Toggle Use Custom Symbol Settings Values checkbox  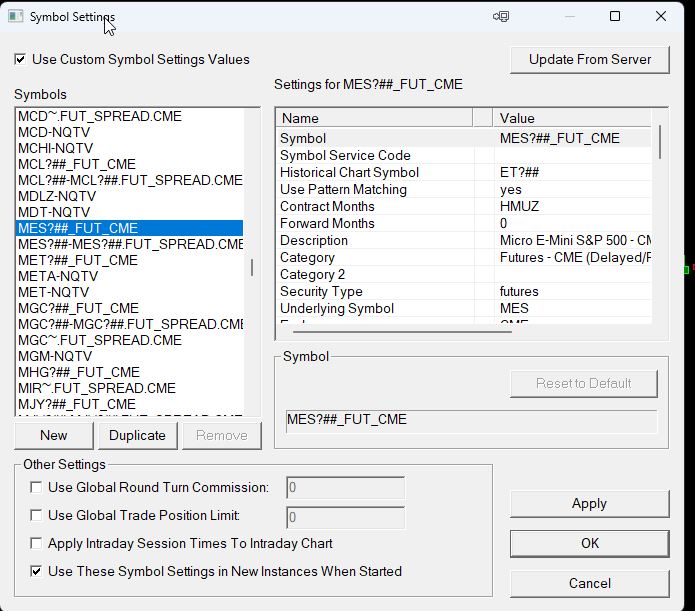[x=20, y=59]
